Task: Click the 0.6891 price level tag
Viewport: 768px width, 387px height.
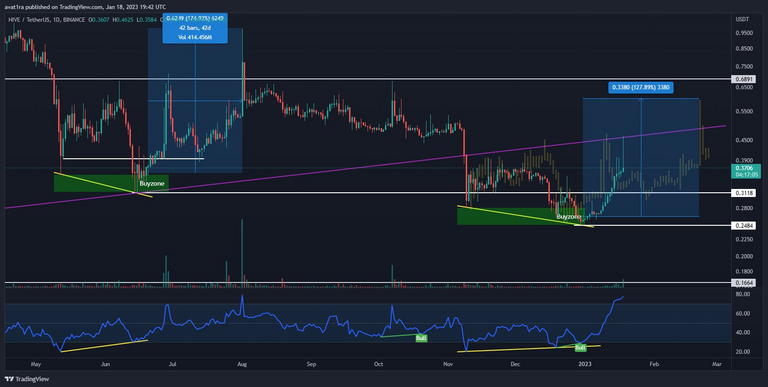Action: pos(744,79)
